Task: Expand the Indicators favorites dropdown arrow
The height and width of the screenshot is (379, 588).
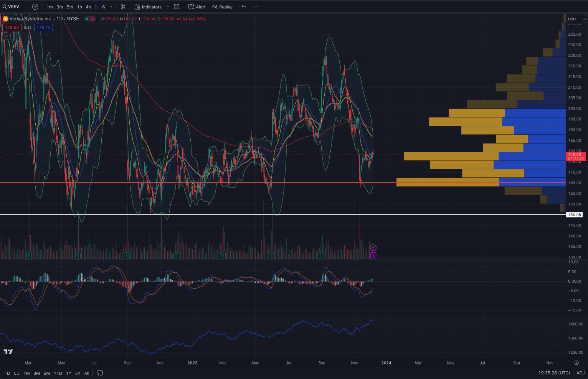Action: (x=167, y=7)
